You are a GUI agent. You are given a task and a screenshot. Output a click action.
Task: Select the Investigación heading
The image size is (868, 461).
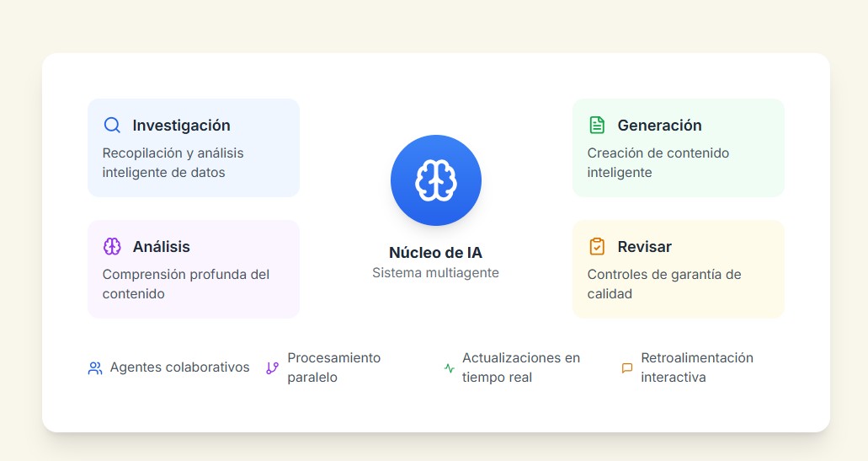tap(181, 126)
